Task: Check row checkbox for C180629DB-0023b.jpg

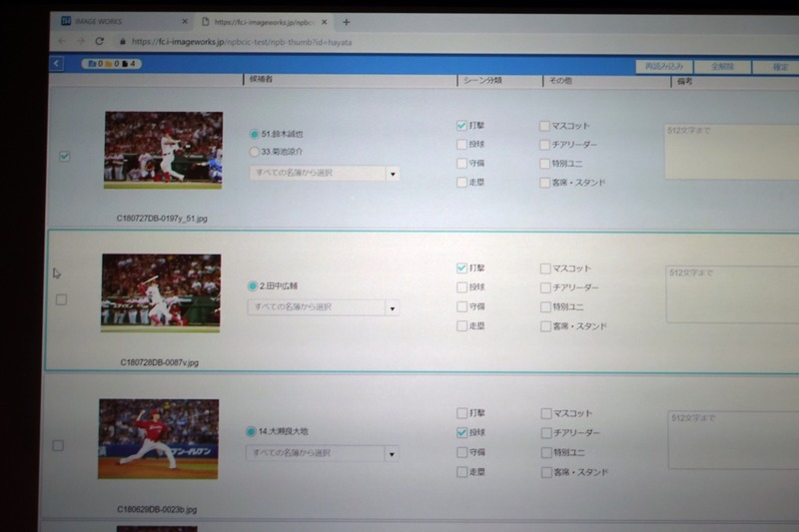Action: (x=58, y=445)
